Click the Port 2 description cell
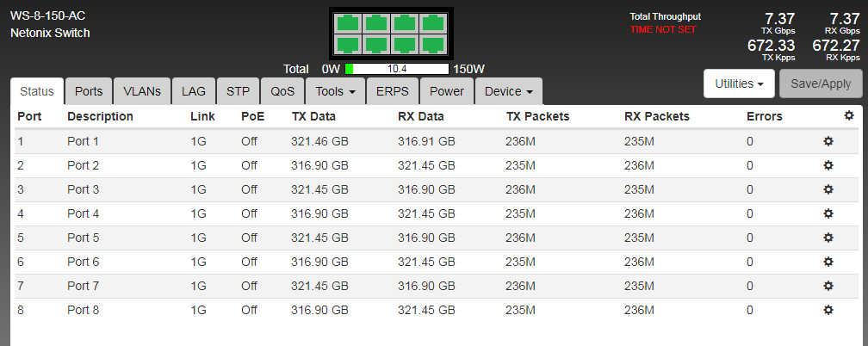Viewport: 868px width, 346px height. (x=84, y=165)
